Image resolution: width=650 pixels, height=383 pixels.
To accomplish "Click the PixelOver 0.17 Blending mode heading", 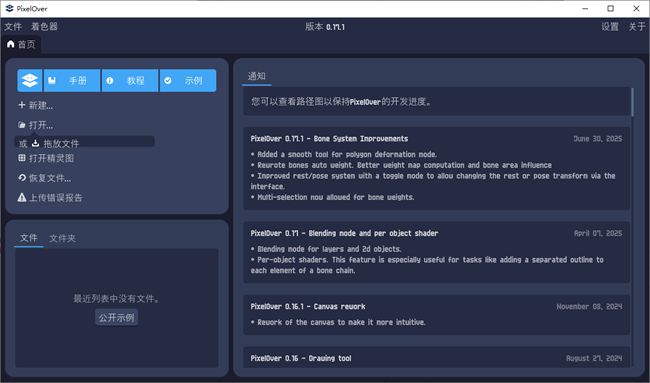I will [x=344, y=233].
